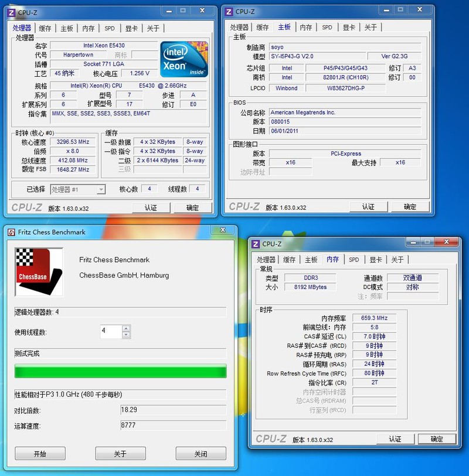Click the Intel Xeon inside logo
The image size is (469, 476).
click(184, 59)
